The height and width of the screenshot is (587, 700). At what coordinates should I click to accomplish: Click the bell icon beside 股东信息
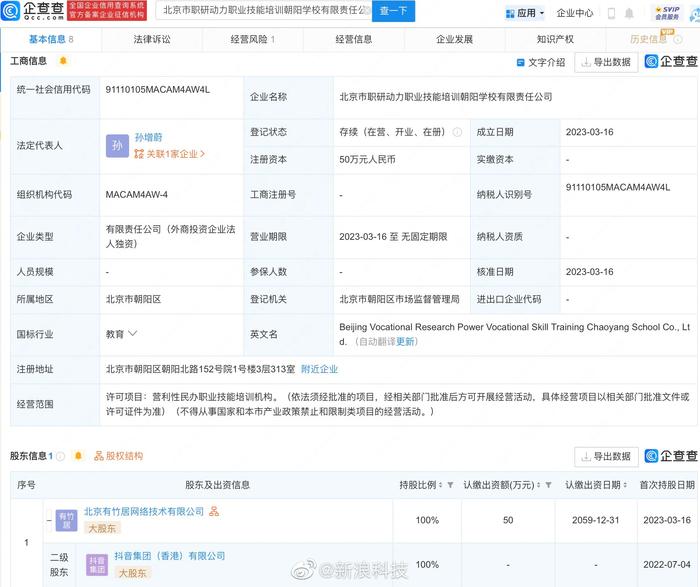click(79, 456)
